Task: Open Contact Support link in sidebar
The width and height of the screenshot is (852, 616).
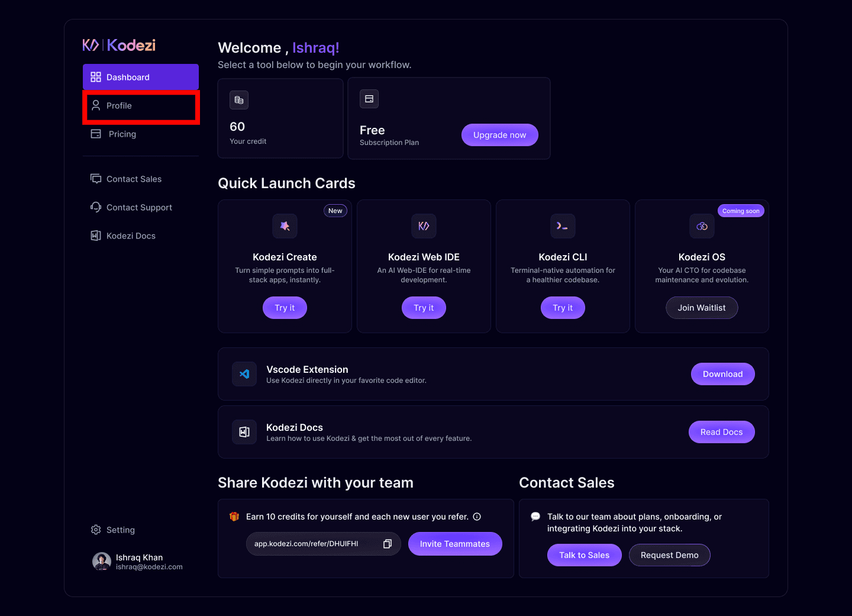Action: [139, 208]
